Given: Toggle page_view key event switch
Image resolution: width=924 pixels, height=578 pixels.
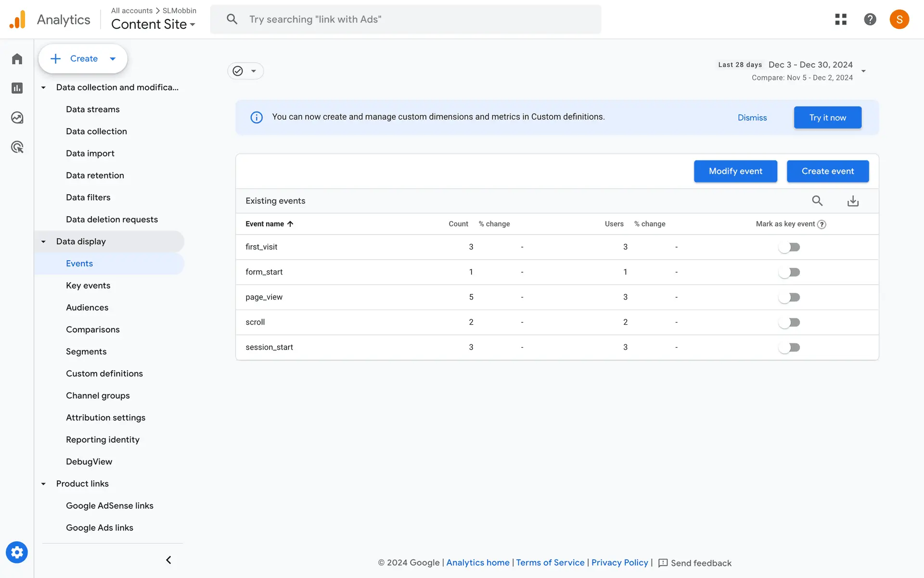Looking at the screenshot, I should click(x=789, y=297).
